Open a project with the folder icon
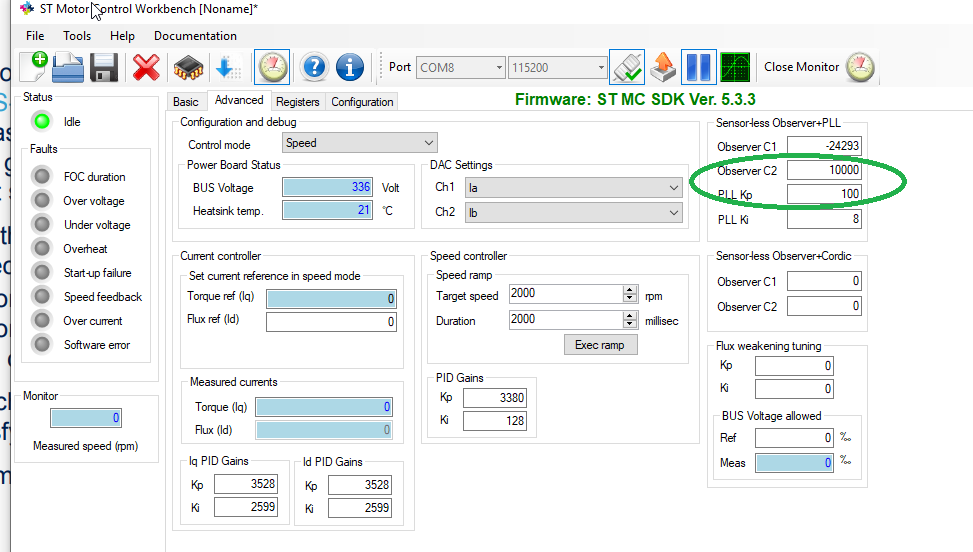 (x=68, y=67)
